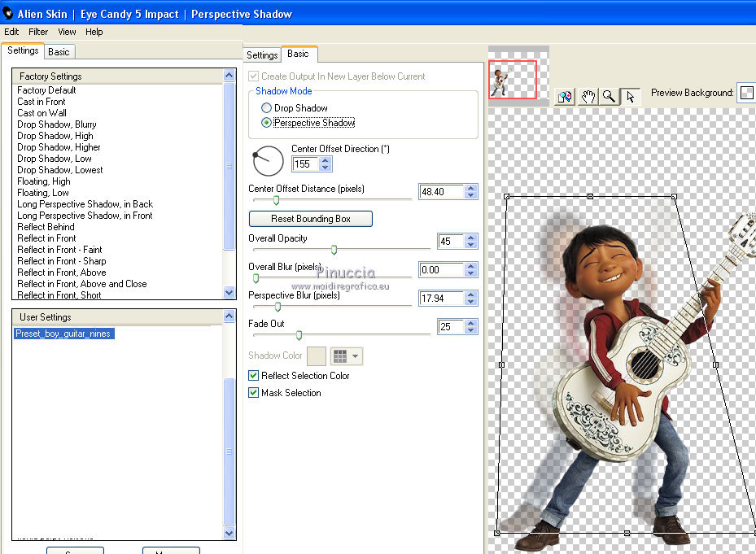Toggle Reflect Selection Color checkbox
The image size is (756, 554).
click(x=253, y=376)
